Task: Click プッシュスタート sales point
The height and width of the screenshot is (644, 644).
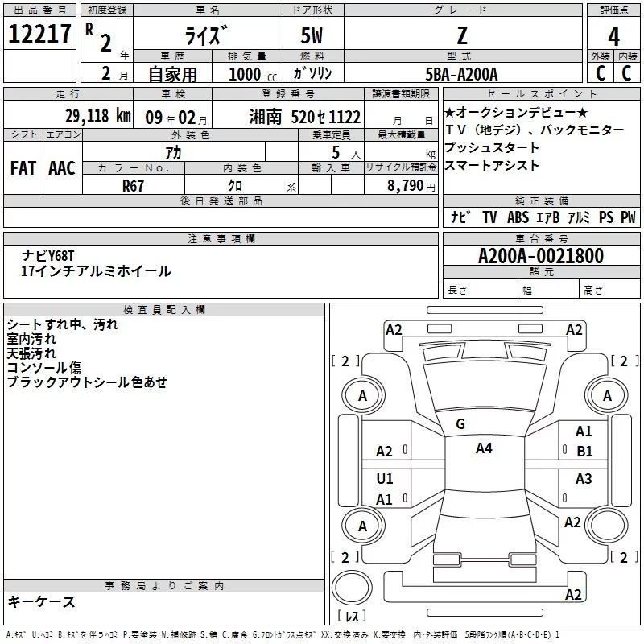Action: pyautogui.click(x=492, y=147)
